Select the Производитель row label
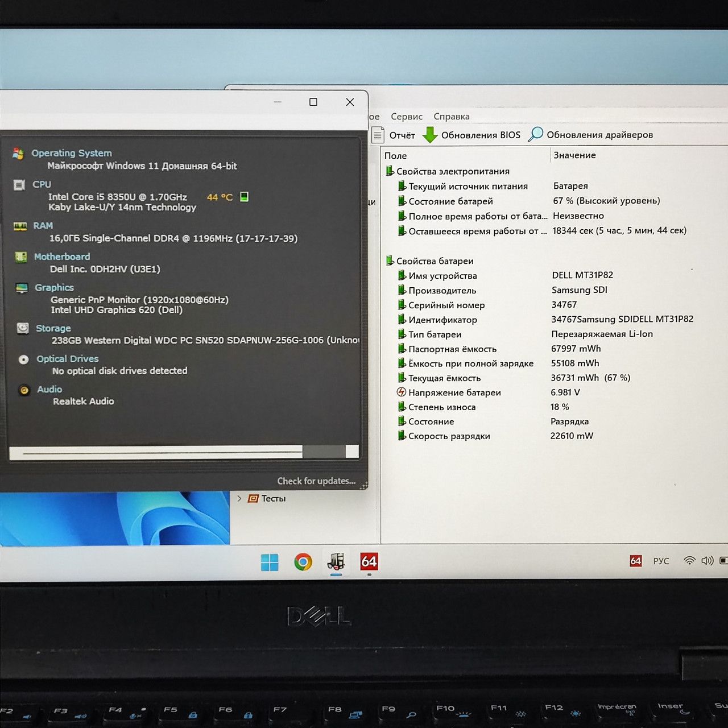 click(442, 291)
